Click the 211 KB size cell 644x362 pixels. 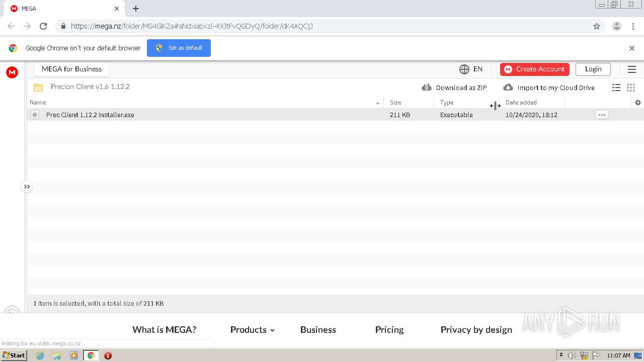tap(400, 115)
